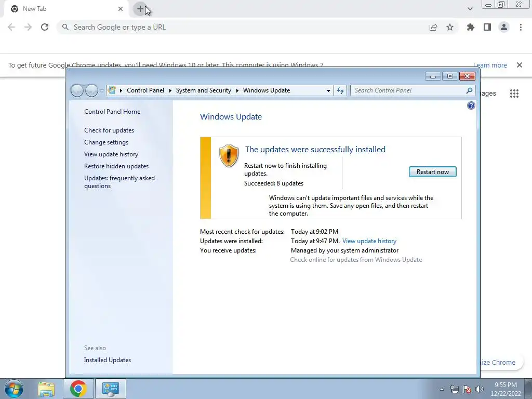
Task: Dismiss the Chrome Windows 7 info bar
Action: (520, 65)
